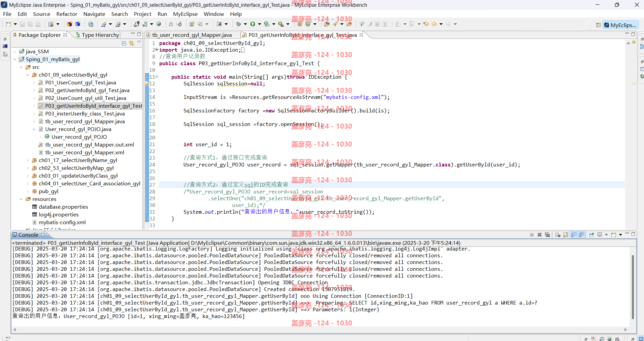
Task: Select log4j.properties in resources
Action: [58, 215]
